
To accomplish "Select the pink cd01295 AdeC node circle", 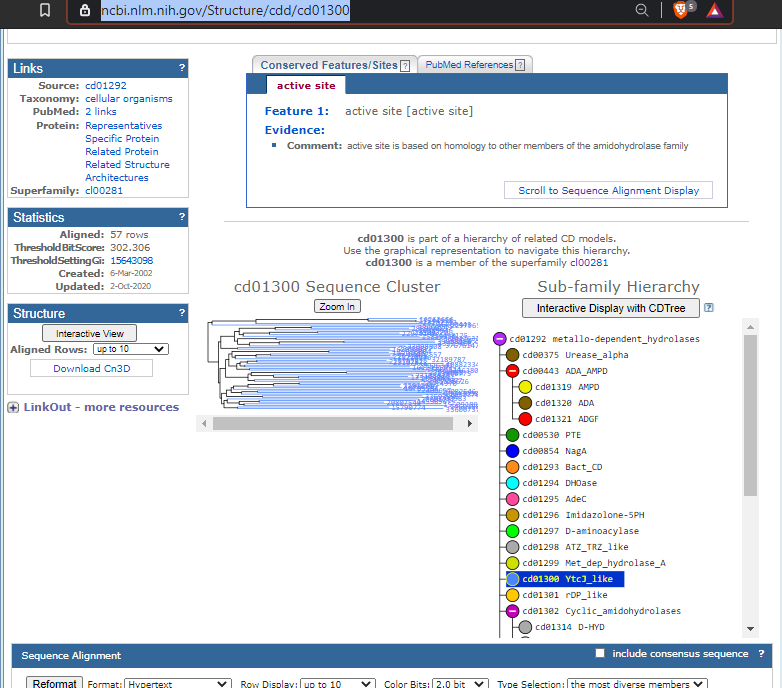I will (512, 499).
